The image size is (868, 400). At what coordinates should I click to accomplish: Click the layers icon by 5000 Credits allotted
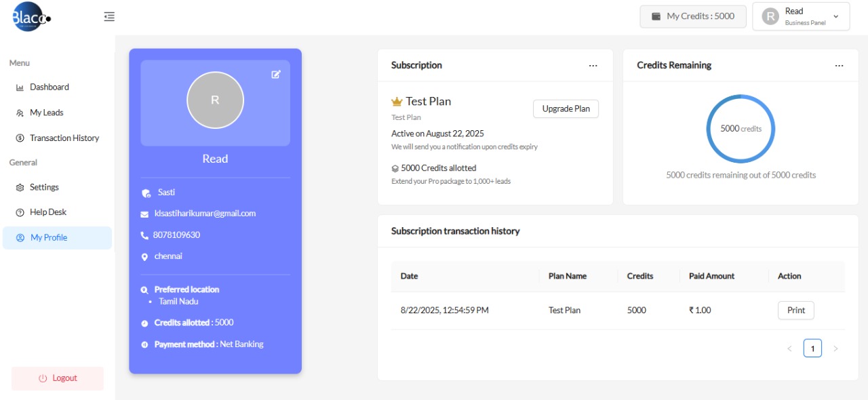[395, 168]
